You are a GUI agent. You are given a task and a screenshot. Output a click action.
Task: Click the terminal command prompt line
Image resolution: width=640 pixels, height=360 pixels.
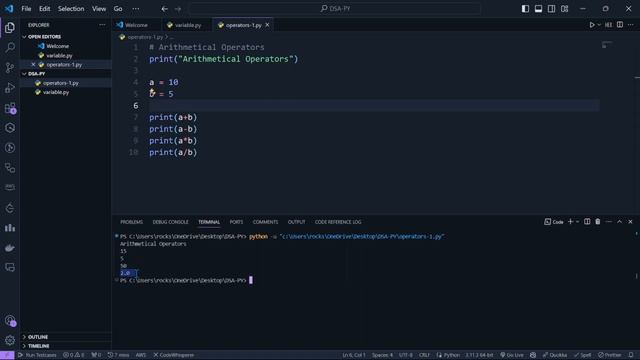[186, 280]
